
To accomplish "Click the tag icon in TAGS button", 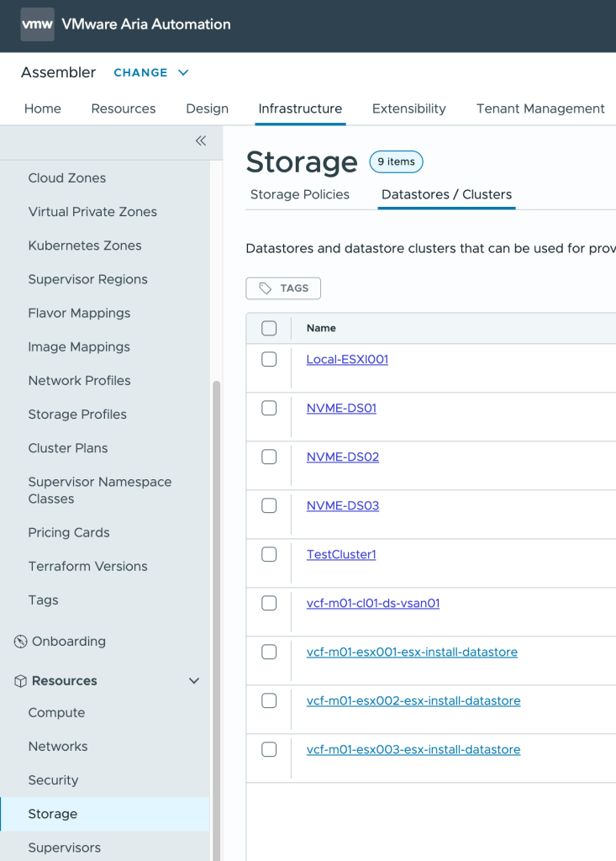I will pyautogui.click(x=266, y=288).
